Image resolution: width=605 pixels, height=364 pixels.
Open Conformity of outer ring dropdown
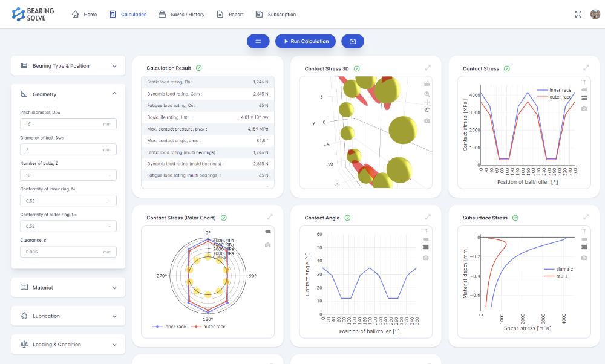(68, 226)
